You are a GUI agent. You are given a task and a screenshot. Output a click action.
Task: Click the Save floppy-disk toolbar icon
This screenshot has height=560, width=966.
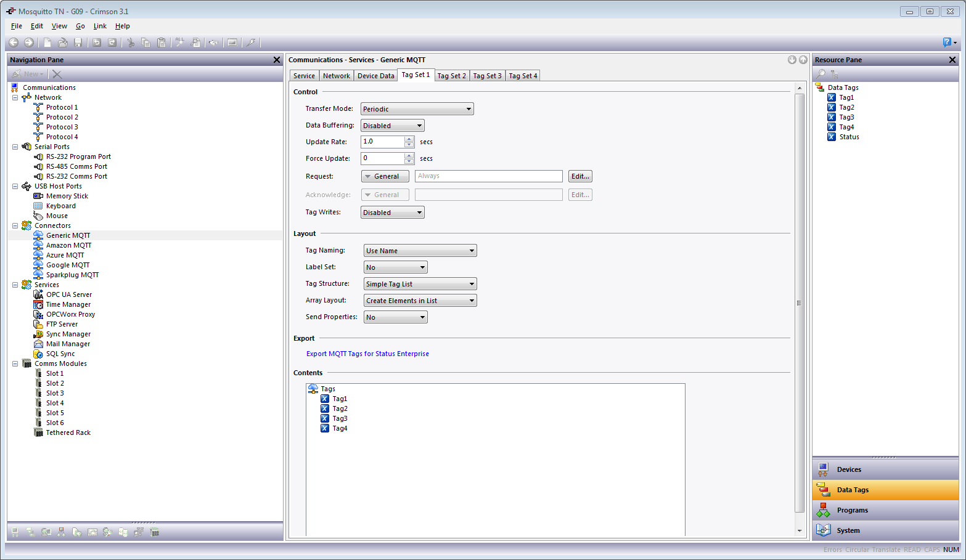tap(78, 43)
